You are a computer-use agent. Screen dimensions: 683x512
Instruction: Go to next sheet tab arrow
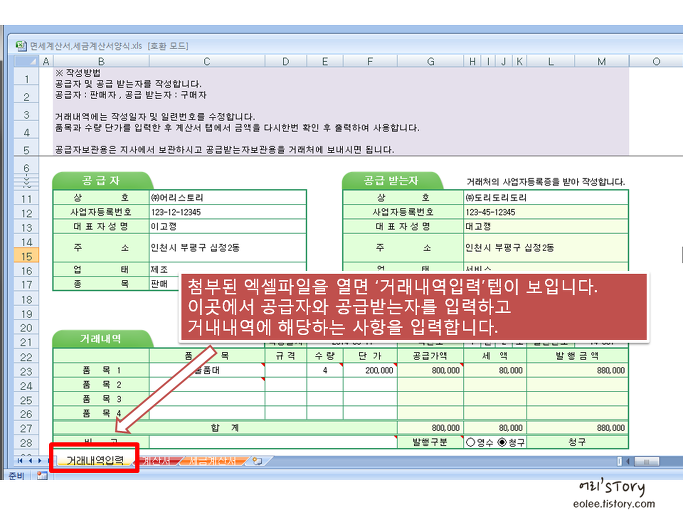40,461
